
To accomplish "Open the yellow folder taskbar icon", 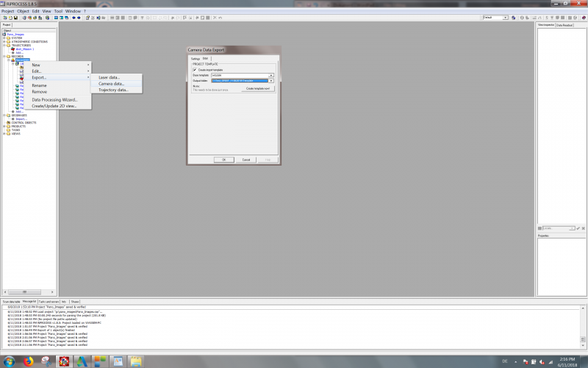I will [136, 361].
